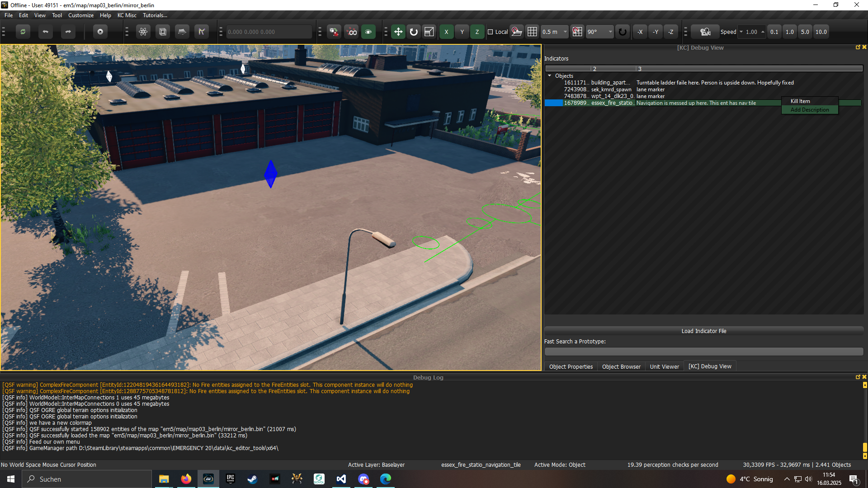The image size is (868, 488).
Task: Choose Kill Item from context menu
Action: pos(800,101)
